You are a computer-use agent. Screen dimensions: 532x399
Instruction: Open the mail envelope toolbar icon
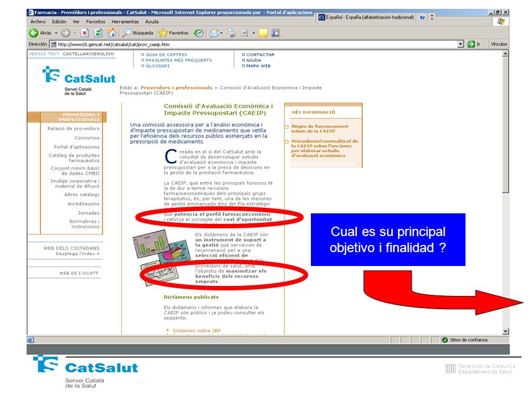click(x=214, y=33)
